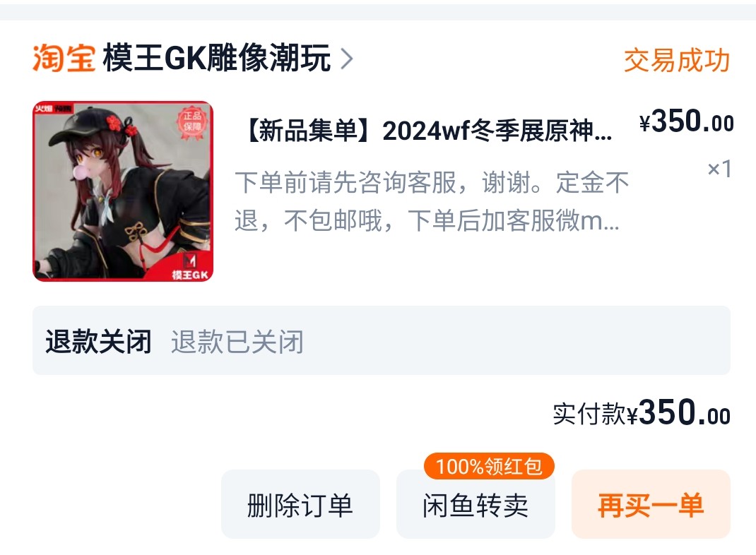Image resolution: width=756 pixels, height=555 pixels.
Task: Tap the 退款已关闭 detail text
Action: click(x=237, y=342)
